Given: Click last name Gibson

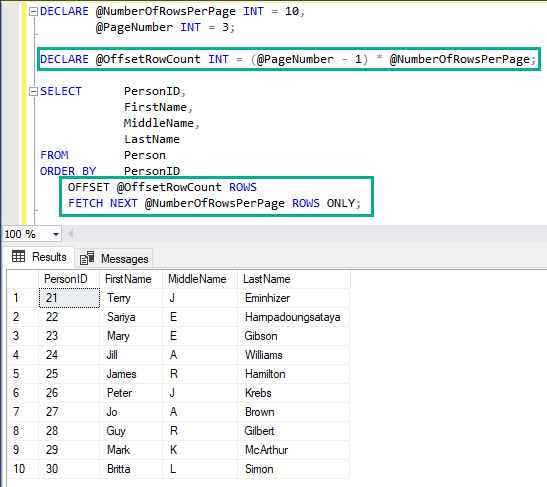Looking at the screenshot, I should [x=261, y=336].
